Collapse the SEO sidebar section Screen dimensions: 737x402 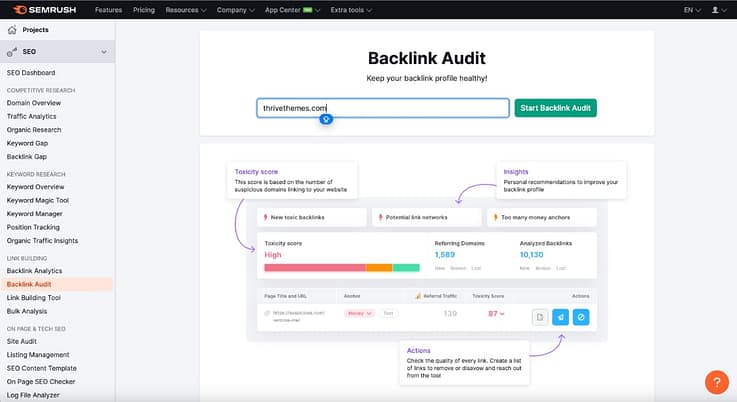point(104,52)
